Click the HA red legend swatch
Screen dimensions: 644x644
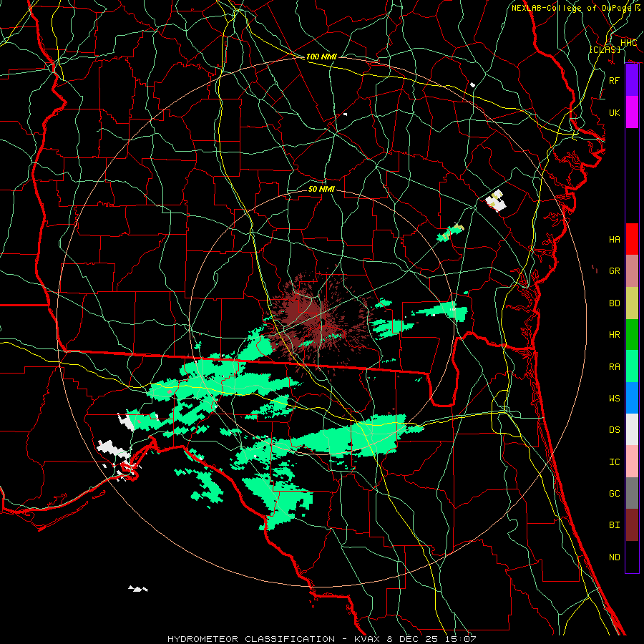632,239
